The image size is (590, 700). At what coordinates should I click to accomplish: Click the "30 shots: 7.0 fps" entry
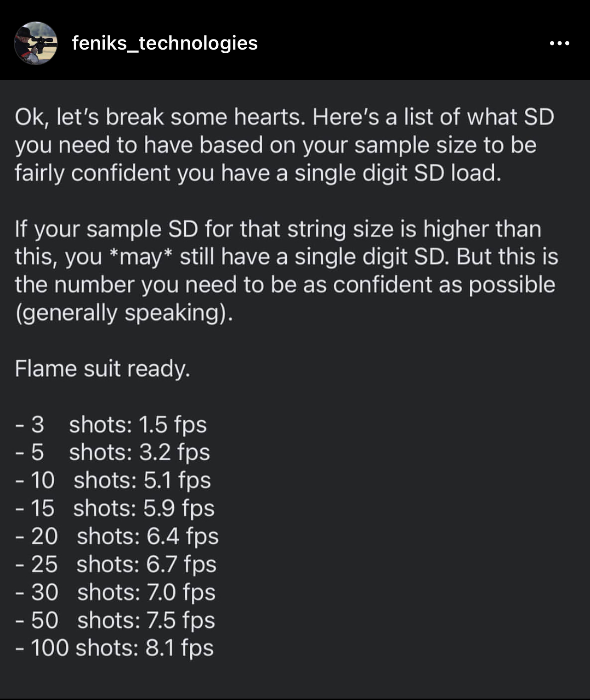[x=116, y=593]
